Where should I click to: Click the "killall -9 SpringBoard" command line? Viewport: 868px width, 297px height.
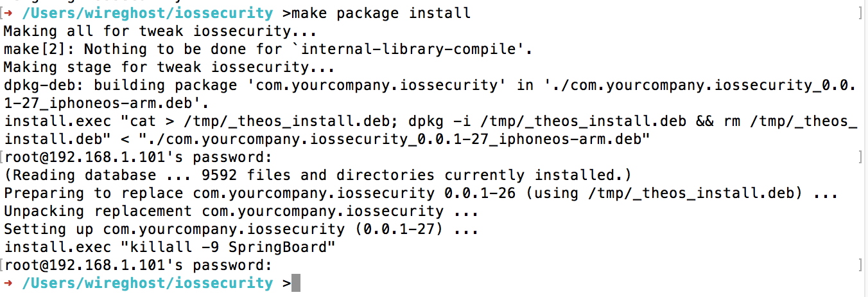(169, 247)
